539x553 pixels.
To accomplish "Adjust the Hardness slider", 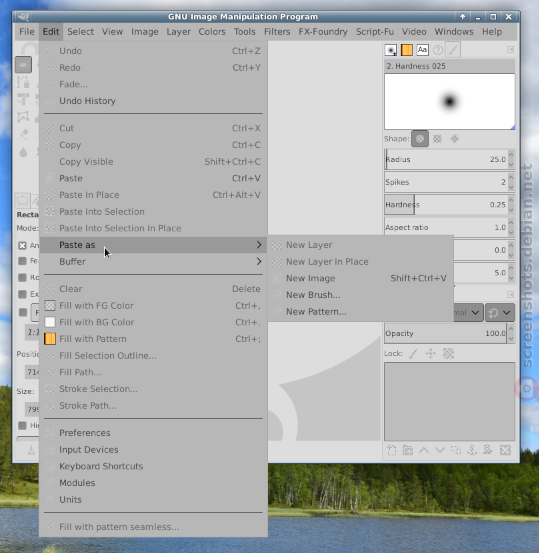I will point(446,205).
